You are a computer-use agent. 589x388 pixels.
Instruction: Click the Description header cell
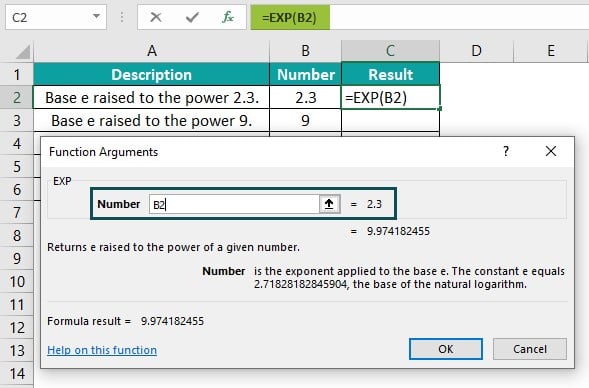click(151, 74)
